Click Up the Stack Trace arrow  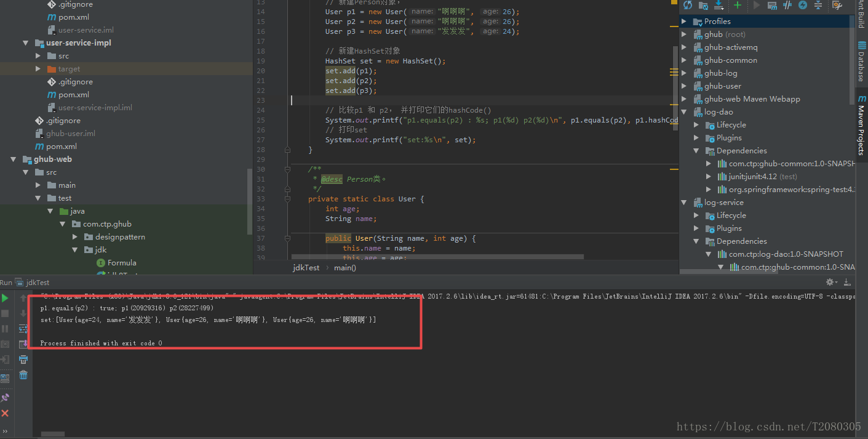coord(23,298)
